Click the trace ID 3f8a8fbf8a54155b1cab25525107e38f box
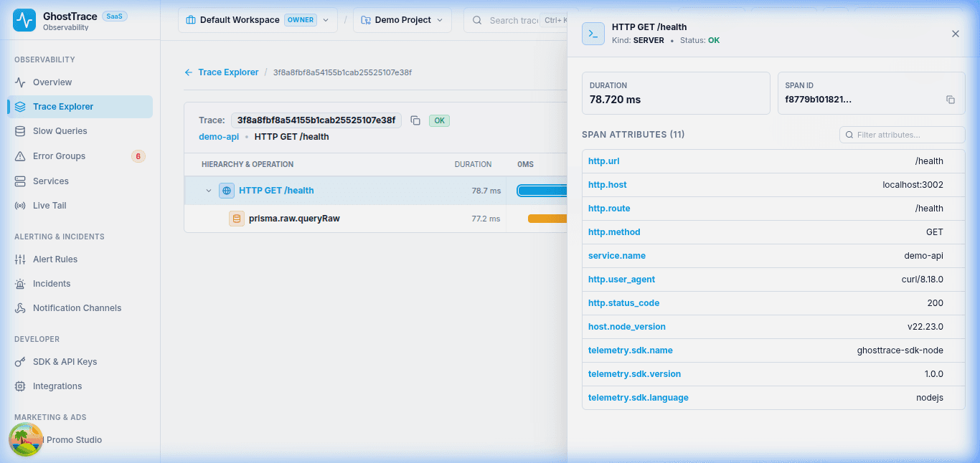This screenshot has height=463, width=980. (x=316, y=120)
